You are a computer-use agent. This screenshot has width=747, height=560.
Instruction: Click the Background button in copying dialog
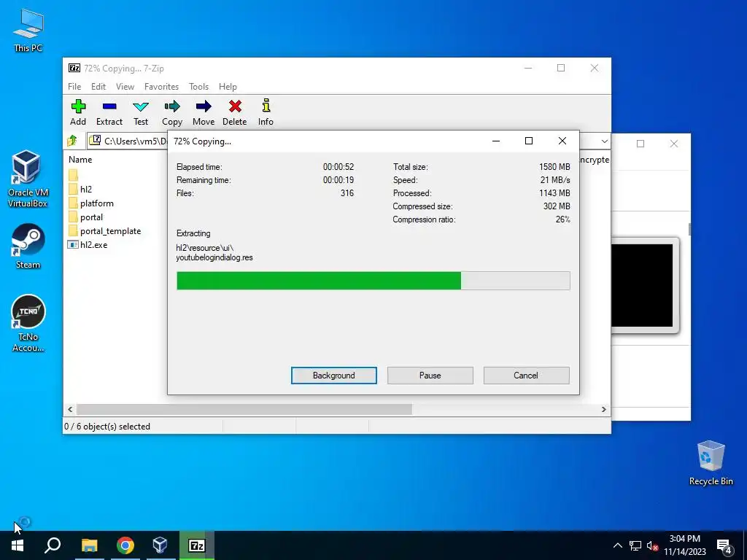pos(334,376)
